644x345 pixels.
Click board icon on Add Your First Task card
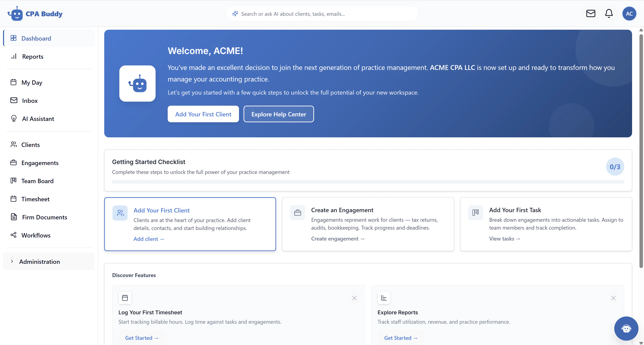(x=475, y=213)
